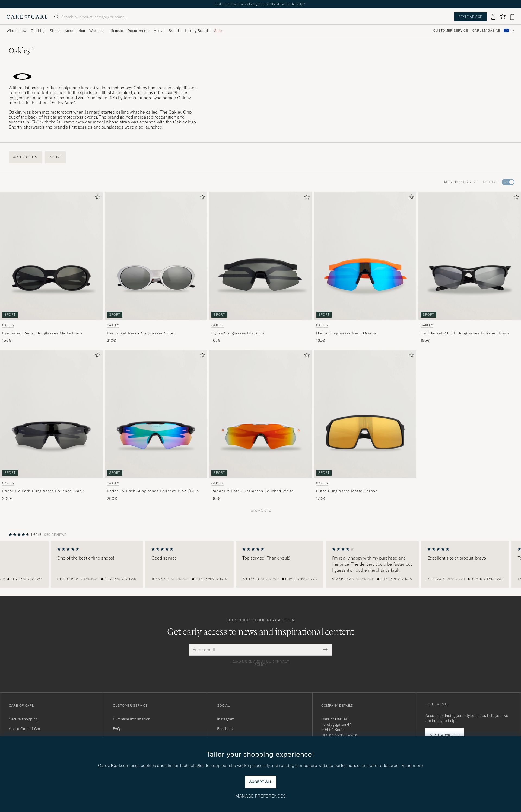
Task: Filter by Active category chip
Action: pyautogui.click(x=55, y=157)
